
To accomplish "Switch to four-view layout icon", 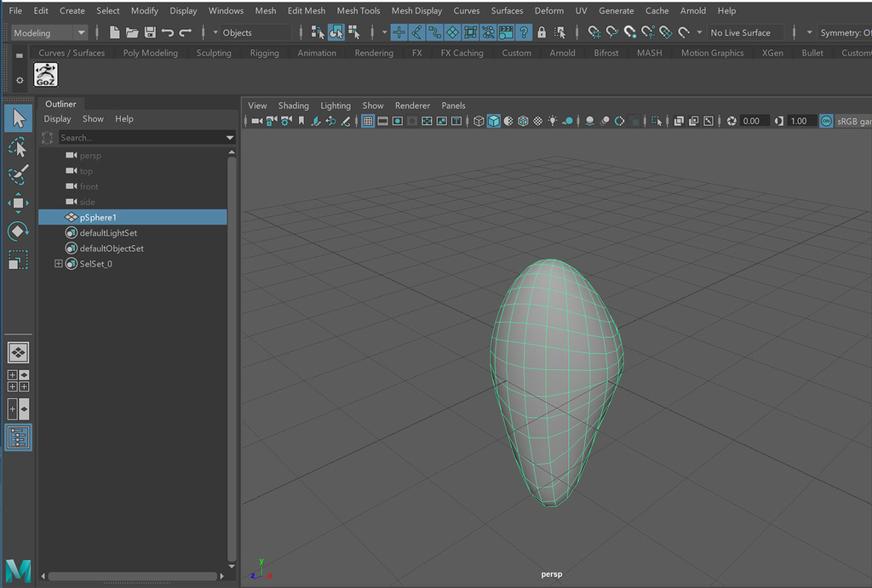I will pos(19,380).
